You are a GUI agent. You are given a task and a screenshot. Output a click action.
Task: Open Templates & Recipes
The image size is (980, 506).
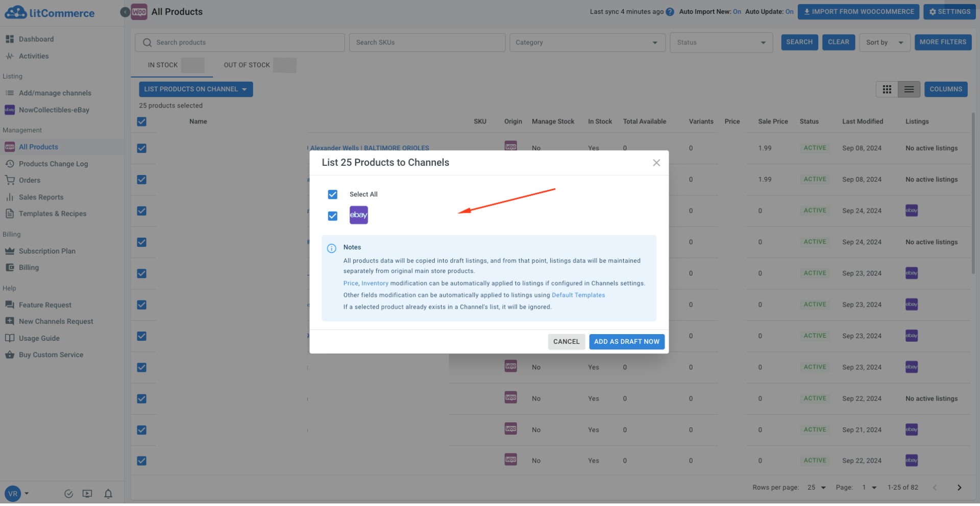point(53,213)
